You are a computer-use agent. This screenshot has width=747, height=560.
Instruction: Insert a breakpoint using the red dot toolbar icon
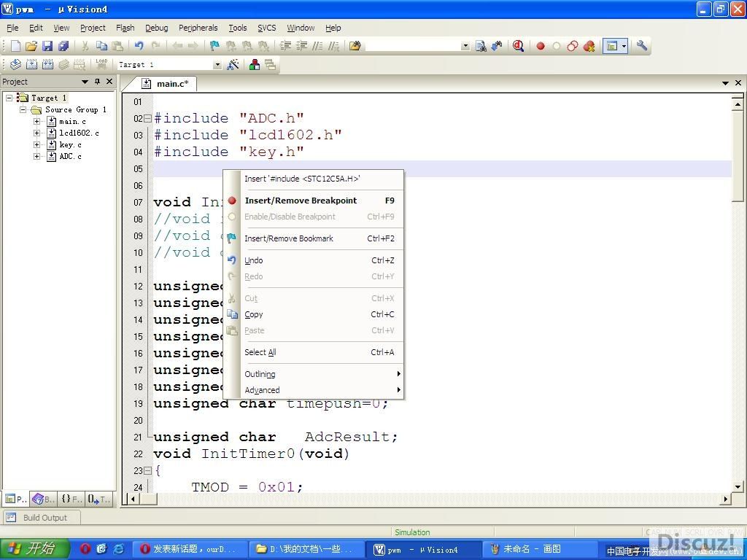pyautogui.click(x=541, y=46)
